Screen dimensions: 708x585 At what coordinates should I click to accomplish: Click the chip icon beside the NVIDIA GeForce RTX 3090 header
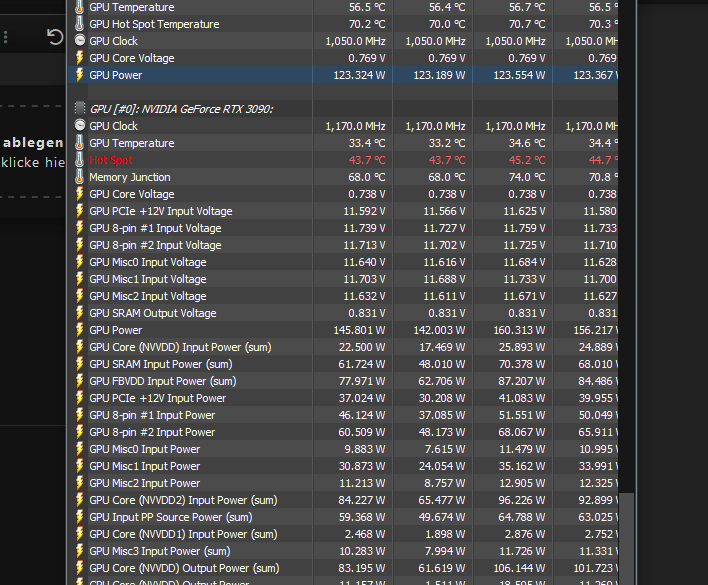[79, 109]
